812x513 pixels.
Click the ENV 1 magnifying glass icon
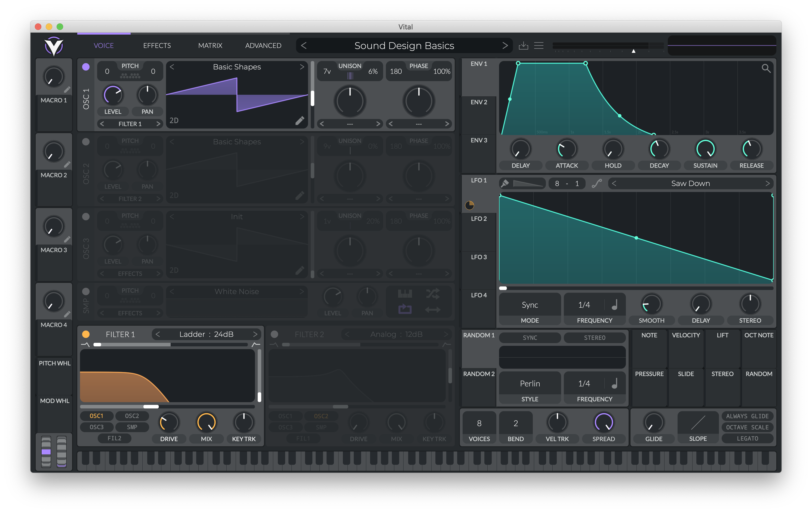tap(766, 69)
